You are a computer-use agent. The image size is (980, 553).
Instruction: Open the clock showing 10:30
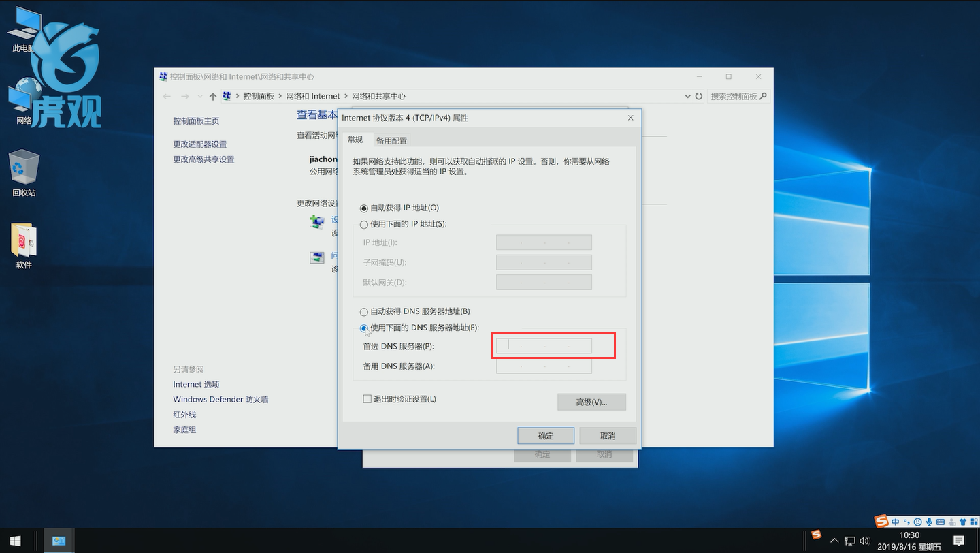tap(909, 541)
